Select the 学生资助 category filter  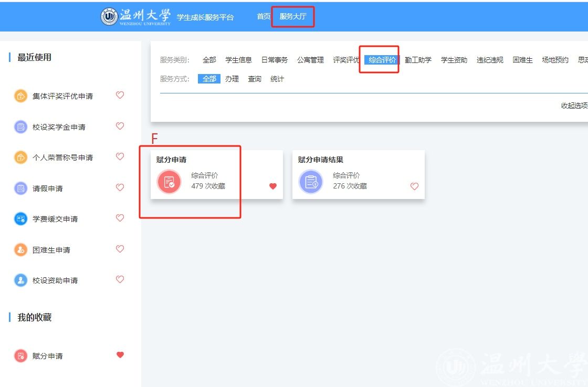(x=454, y=60)
